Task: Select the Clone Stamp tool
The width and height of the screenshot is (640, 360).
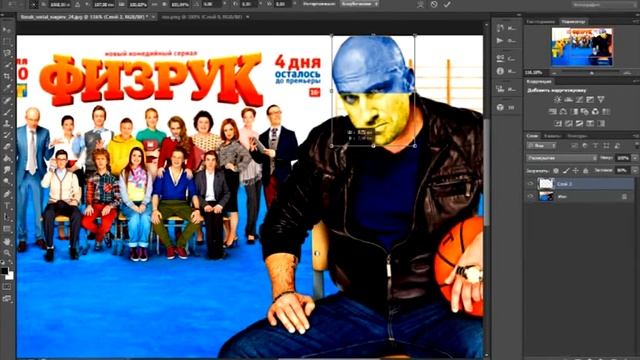Action: pyautogui.click(x=7, y=123)
